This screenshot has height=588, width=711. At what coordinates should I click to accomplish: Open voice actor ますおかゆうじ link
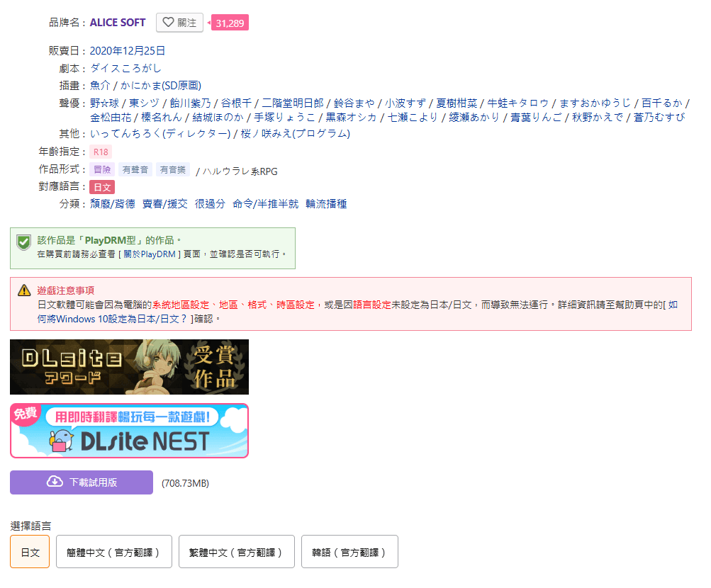595,103
